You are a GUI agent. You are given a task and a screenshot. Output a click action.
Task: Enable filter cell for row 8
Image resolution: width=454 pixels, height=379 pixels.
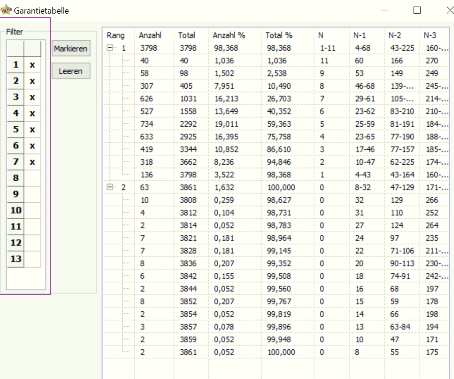tap(32, 178)
